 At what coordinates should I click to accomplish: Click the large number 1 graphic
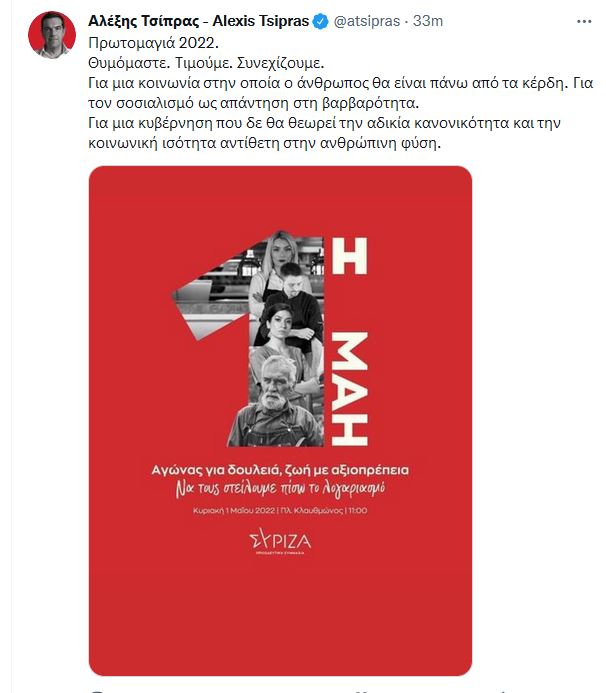coord(248,338)
